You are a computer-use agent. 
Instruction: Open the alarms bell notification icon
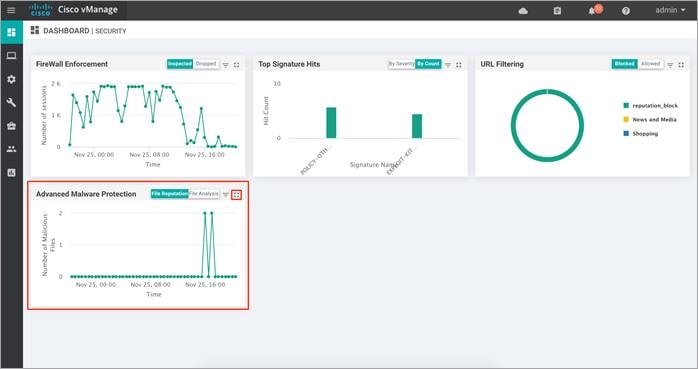pyautogui.click(x=592, y=11)
